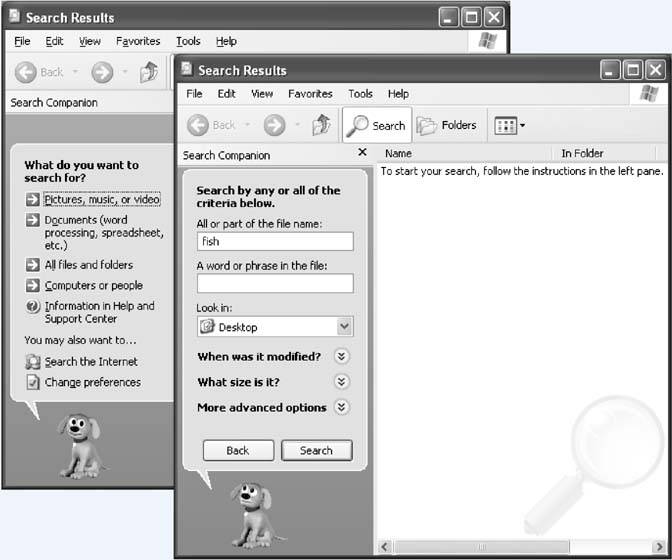The image size is (672, 560).
Task: Open the Tools menu in front window
Action: (x=360, y=94)
